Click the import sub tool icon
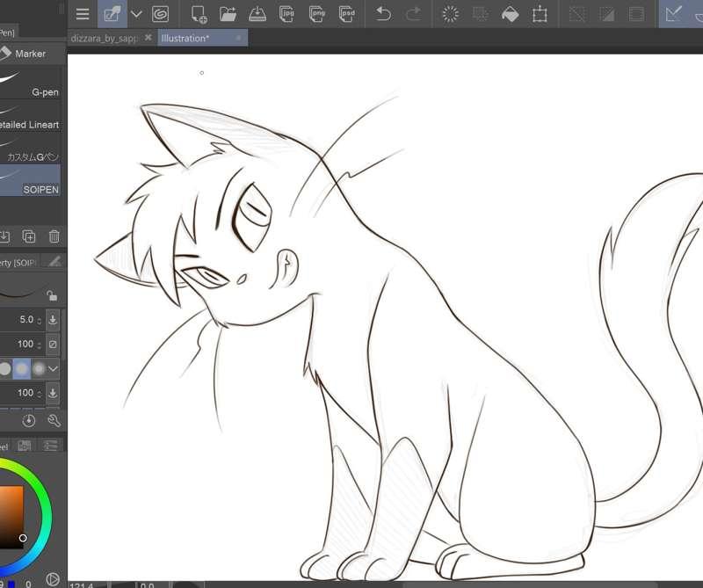This screenshot has width=703, height=588. click(x=4, y=236)
